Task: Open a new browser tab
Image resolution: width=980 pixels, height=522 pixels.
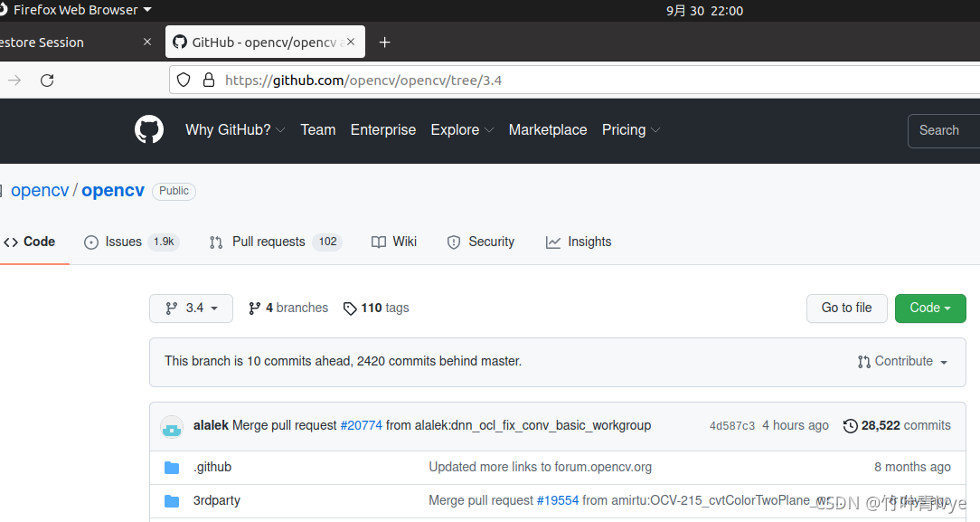Action: click(x=384, y=42)
